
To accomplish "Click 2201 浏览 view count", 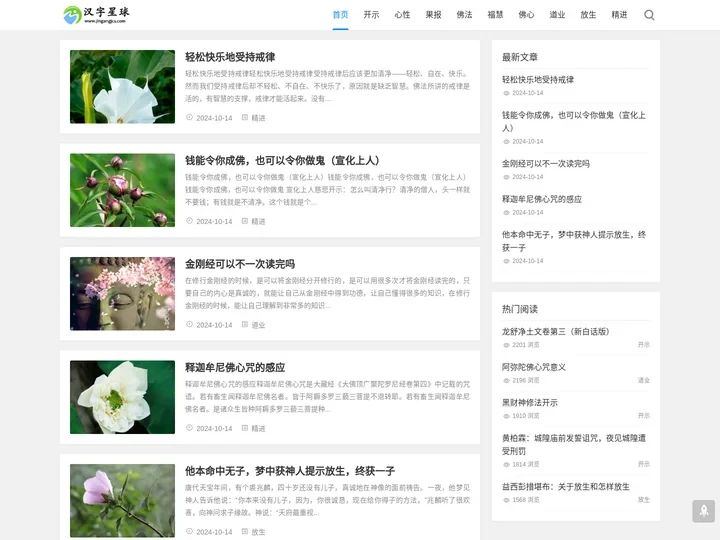I will click(526, 345).
